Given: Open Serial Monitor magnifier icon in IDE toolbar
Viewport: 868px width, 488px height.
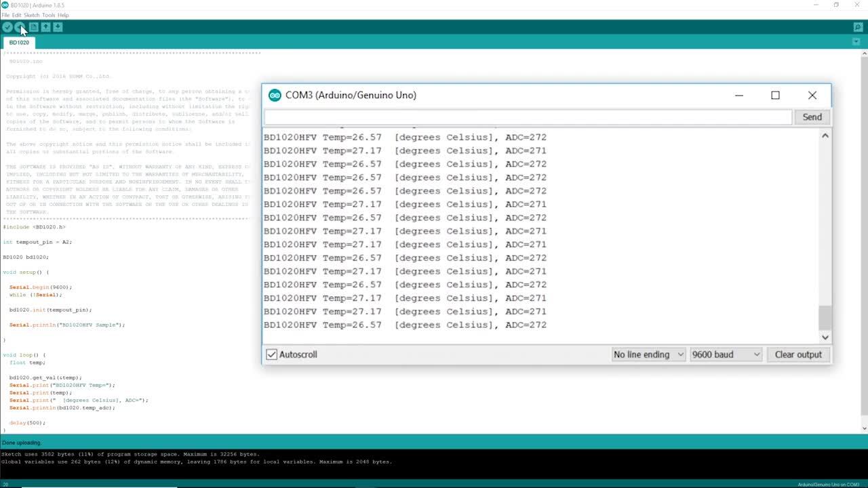Looking at the screenshot, I should tap(858, 27).
